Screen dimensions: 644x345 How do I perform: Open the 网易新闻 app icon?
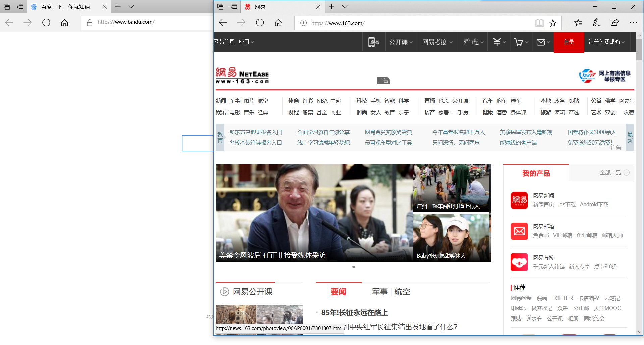[x=519, y=200]
